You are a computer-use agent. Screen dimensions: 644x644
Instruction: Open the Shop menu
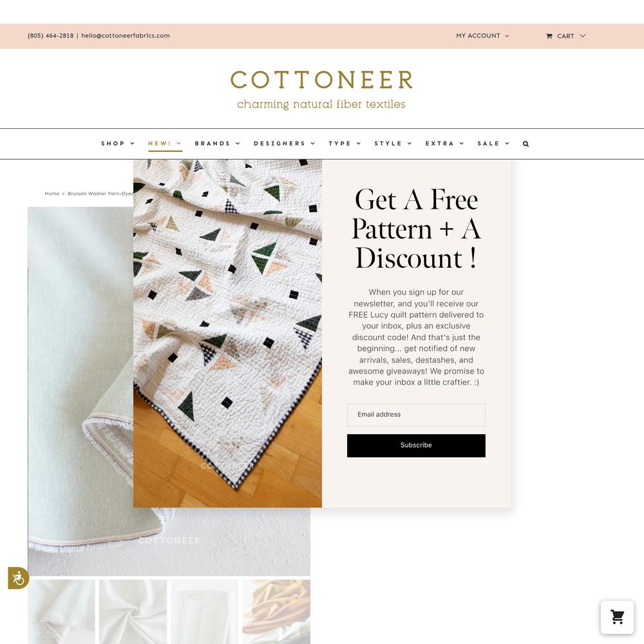(x=117, y=144)
